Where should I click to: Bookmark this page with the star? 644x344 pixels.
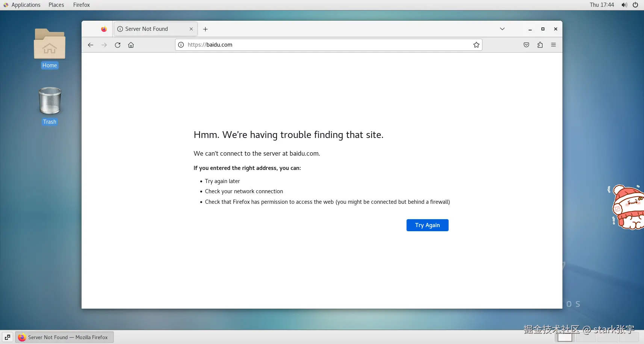[x=476, y=45]
